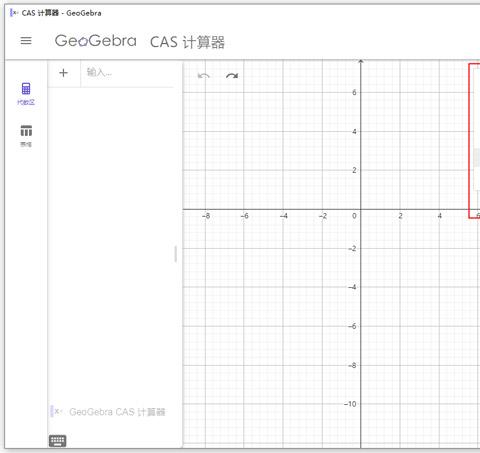Viewport: 480px width, 453px height.
Task: Show the virtual keyboard
Action: tap(58, 441)
